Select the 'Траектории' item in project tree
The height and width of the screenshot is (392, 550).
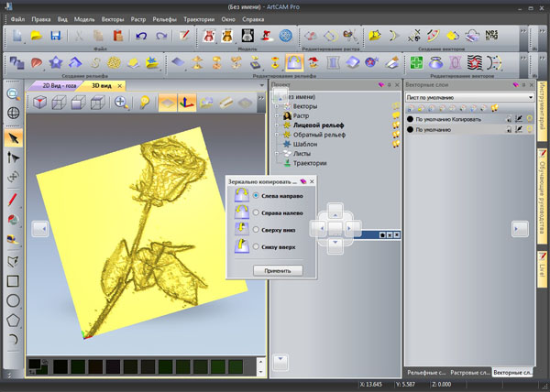click(x=310, y=163)
